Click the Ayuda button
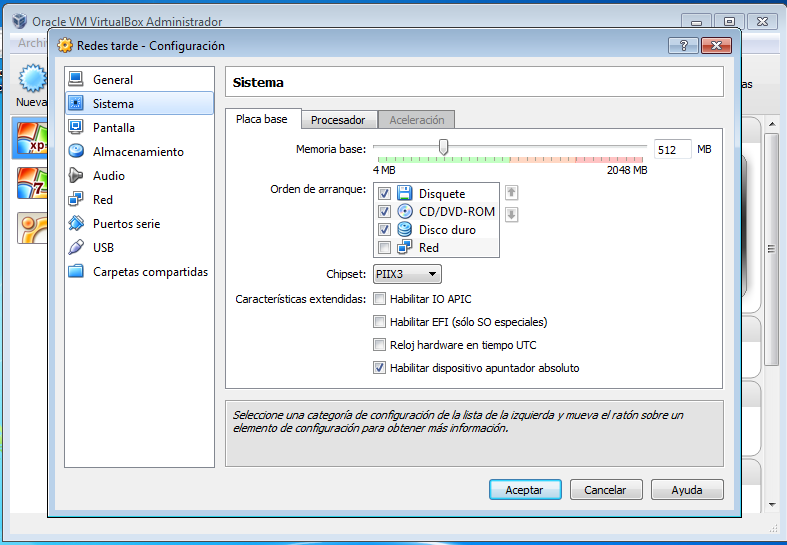The height and width of the screenshot is (545, 787). (687, 490)
